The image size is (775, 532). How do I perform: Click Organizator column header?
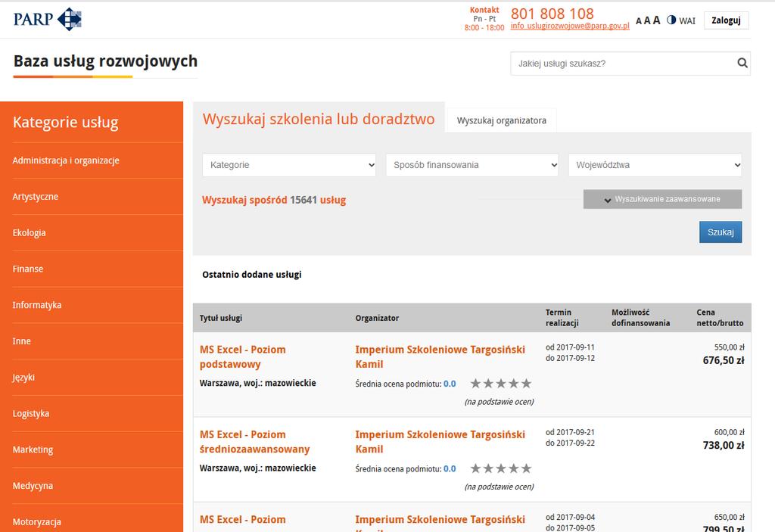pos(377,318)
